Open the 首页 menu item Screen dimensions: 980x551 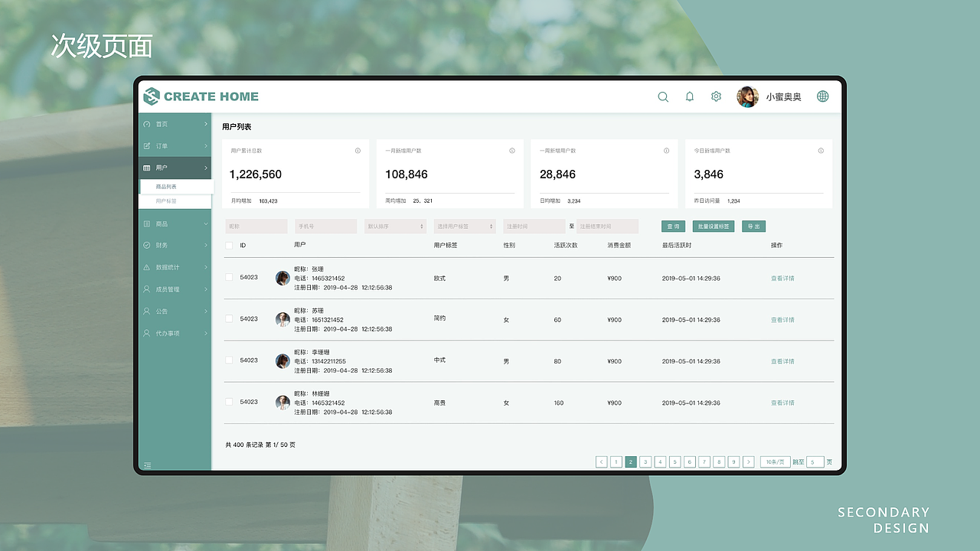(175, 124)
